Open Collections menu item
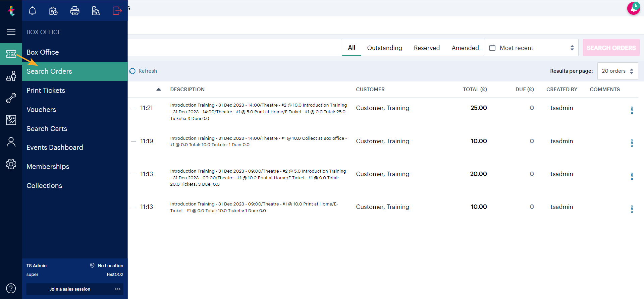 point(75,186)
